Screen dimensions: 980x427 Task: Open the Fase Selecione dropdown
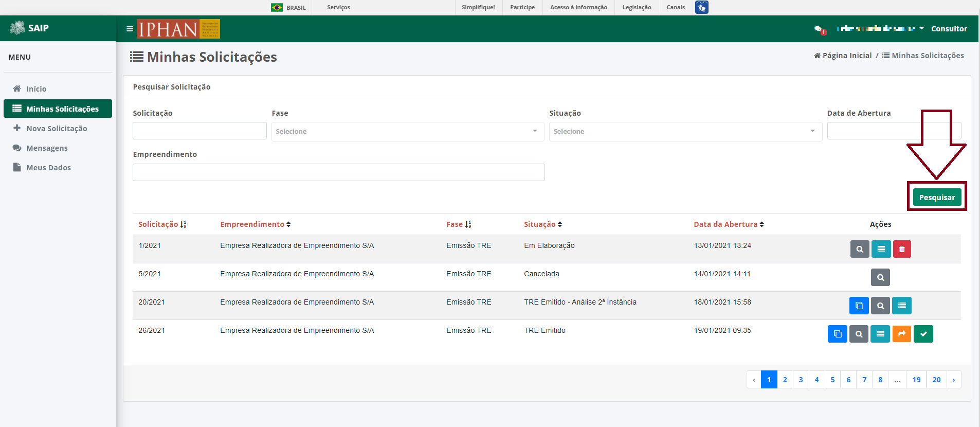(x=408, y=131)
